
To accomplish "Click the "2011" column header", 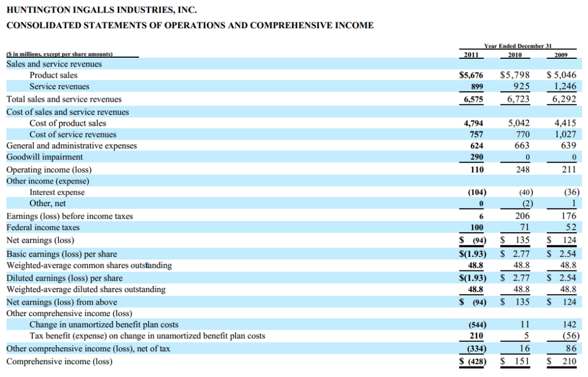I will click(471, 55).
